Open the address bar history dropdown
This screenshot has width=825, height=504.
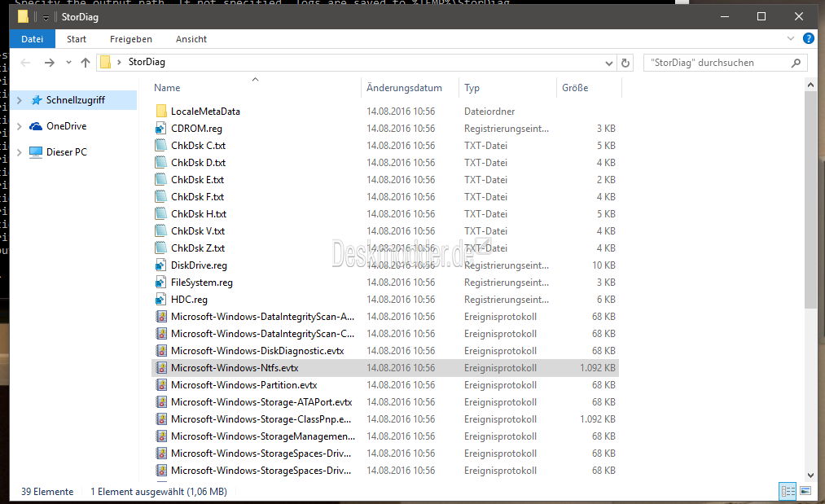pyautogui.click(x=608, y=64)
